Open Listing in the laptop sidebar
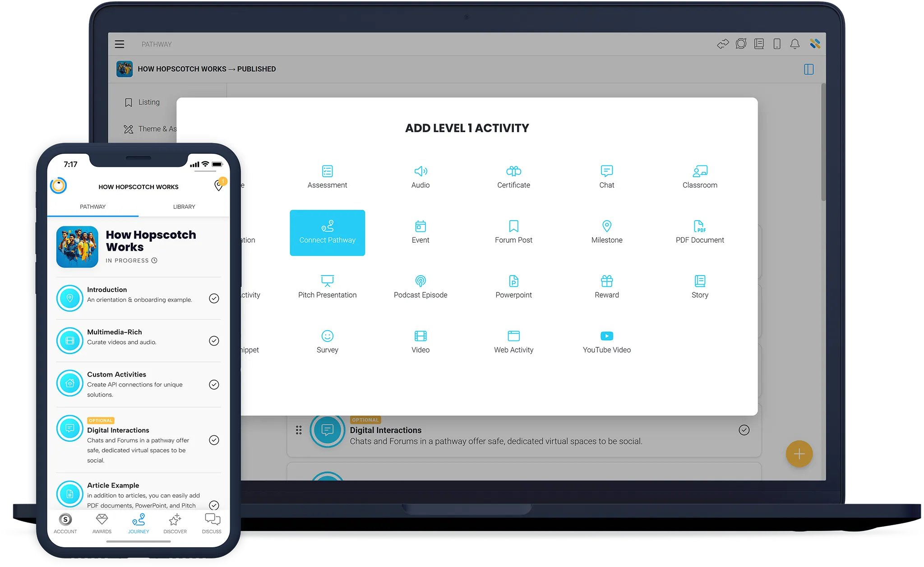The image size is (924, 567). (142, 102)
